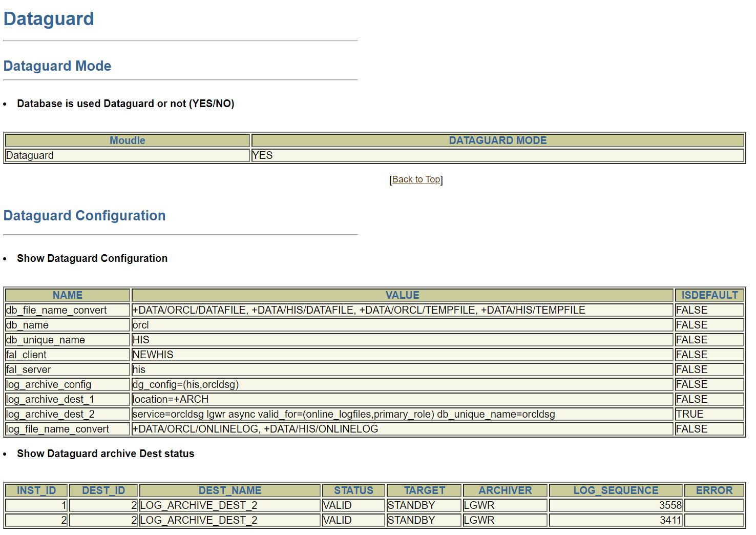The width and height of the screenshot is (756, 535).
Task: Click the Dataguard Configuration heading
Action: coord(85,215)
